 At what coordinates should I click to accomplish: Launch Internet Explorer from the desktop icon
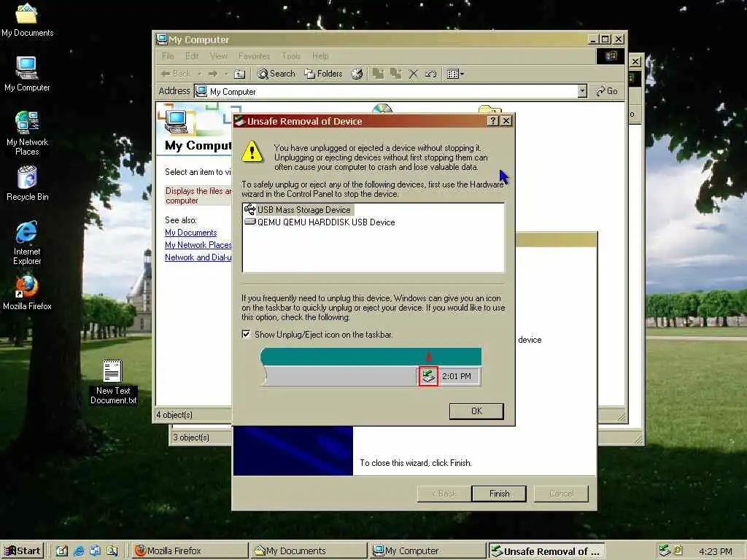27,243
